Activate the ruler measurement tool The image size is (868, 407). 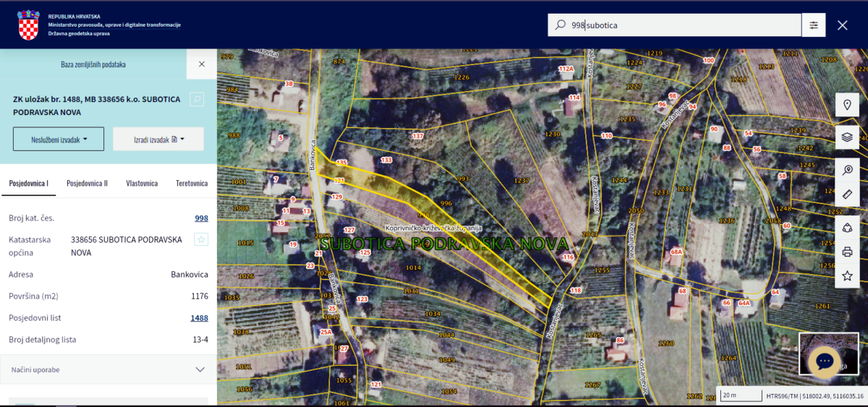click(847, 194)
